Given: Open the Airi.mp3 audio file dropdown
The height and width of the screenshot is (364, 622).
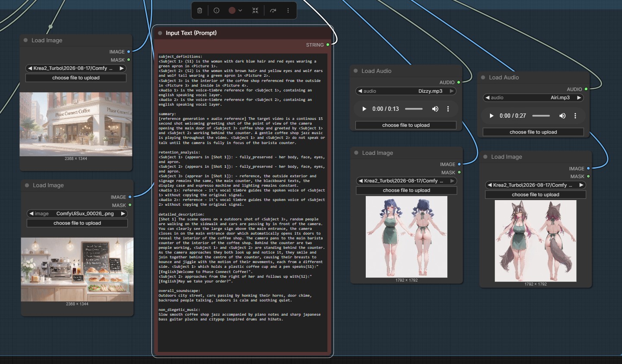Looking at the screenshot, I should pos(533,97).
